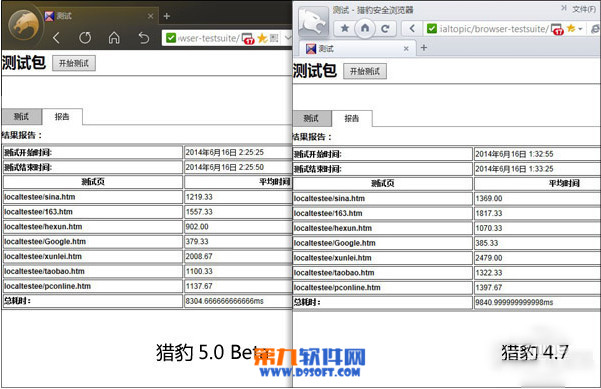
Task: Click localtestee/sina.htm in left report
Action: (39, 197)
